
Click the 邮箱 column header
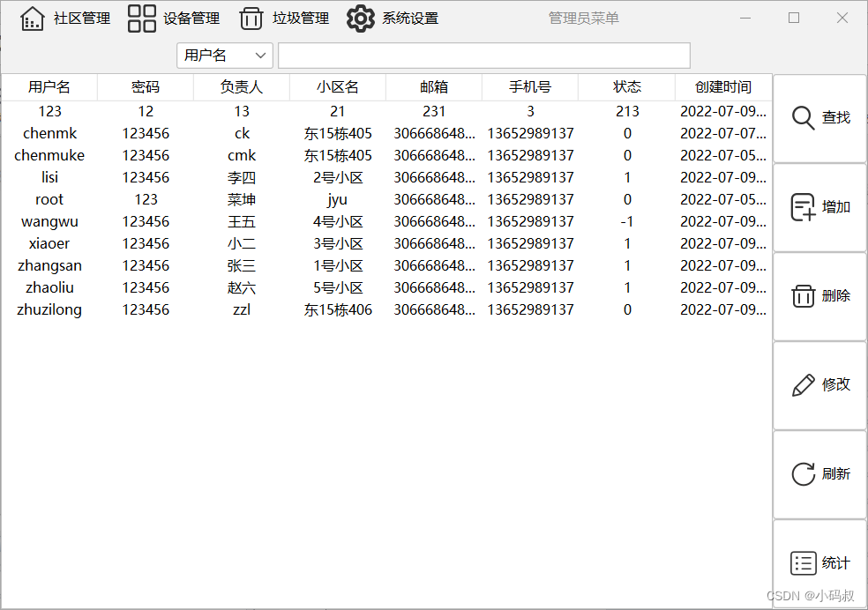pyautogui.click(x=434, y=87)
